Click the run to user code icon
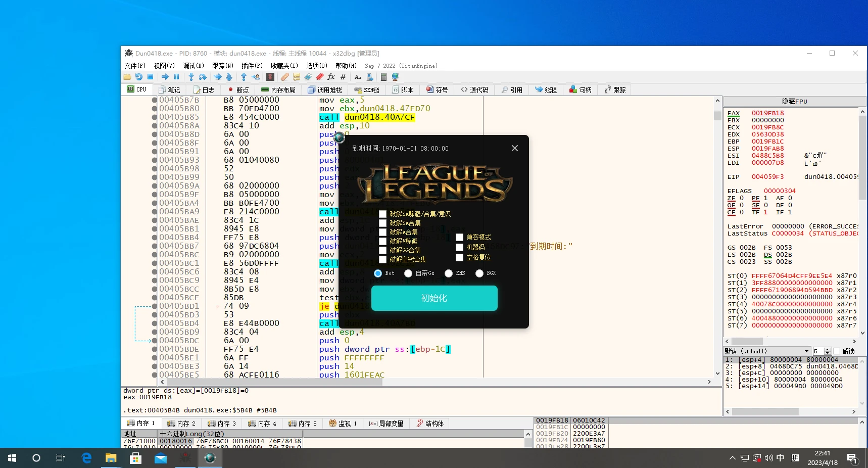 255,77
